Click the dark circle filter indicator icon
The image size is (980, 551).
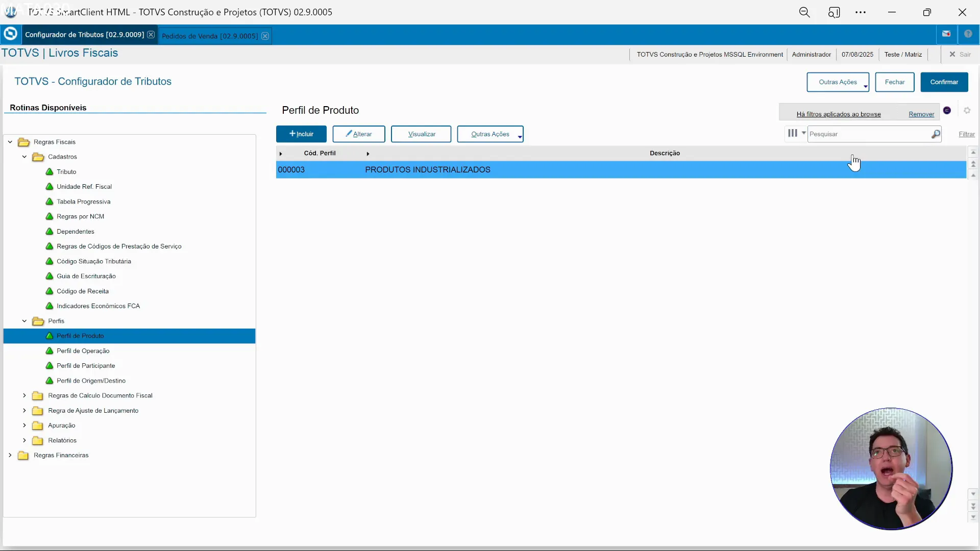(x=947, y=111)
